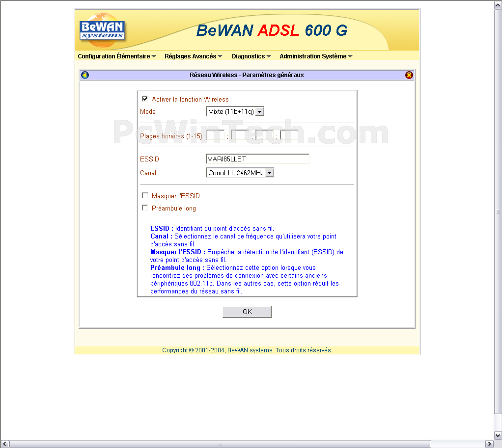This screenshot has height=448, width=502.
Task: Click the vertical scrollbar thumb
Action: (498, 211)
